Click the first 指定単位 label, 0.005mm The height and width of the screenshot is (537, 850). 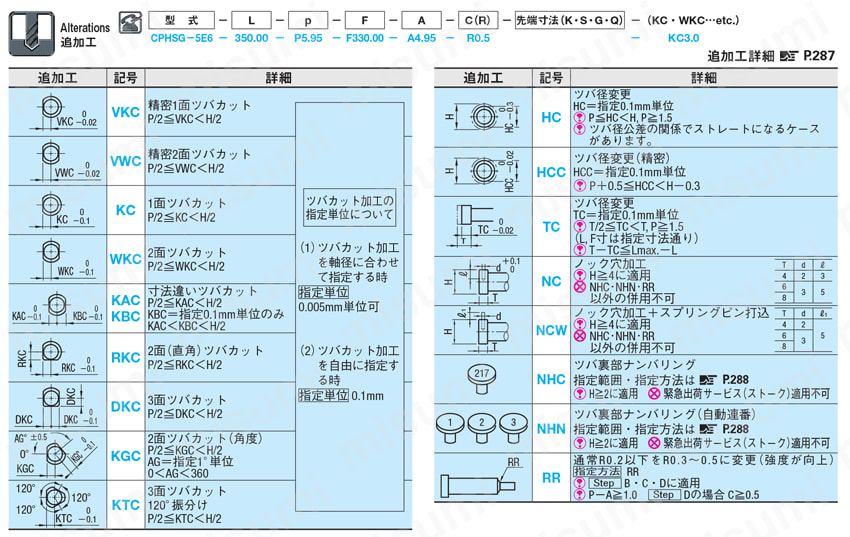coord(324,293)
